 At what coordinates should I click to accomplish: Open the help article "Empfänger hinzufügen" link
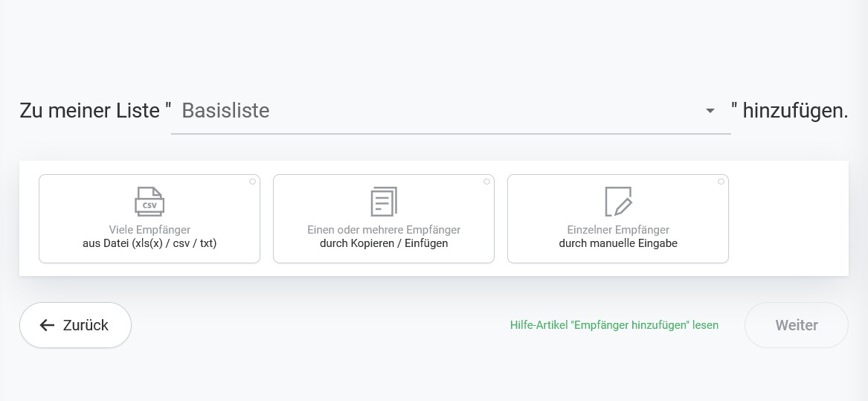pos(614,325)
